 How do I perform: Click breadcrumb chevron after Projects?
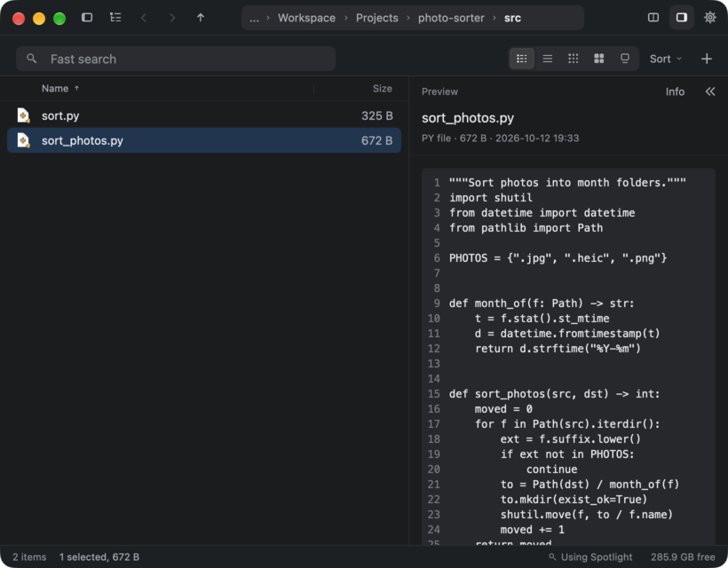408,18
